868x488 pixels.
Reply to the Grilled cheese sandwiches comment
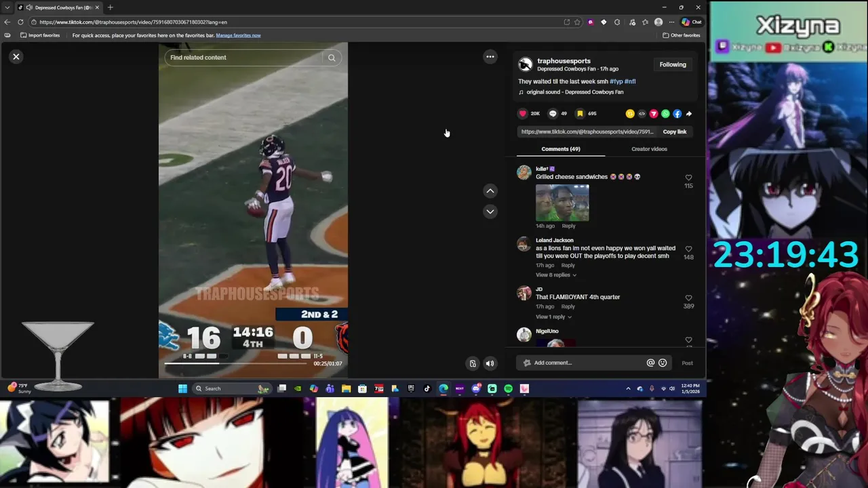tap(568, 226)
